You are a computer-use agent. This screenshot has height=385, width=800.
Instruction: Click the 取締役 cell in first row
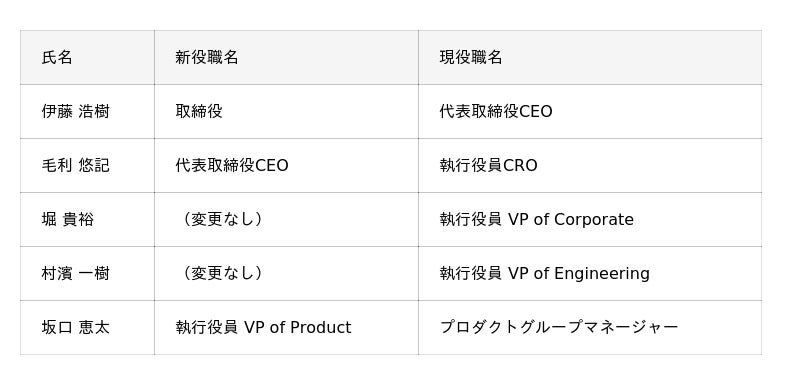pos(286,111)
